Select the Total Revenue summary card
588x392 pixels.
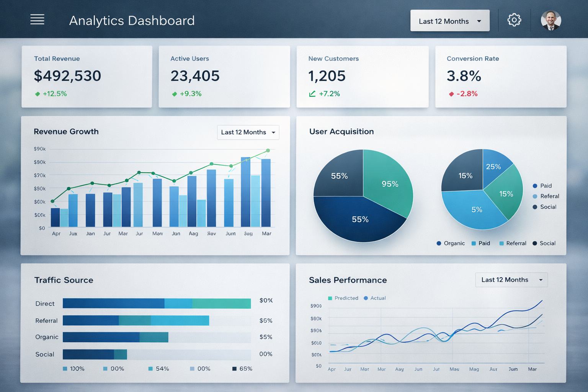point(87,76)
